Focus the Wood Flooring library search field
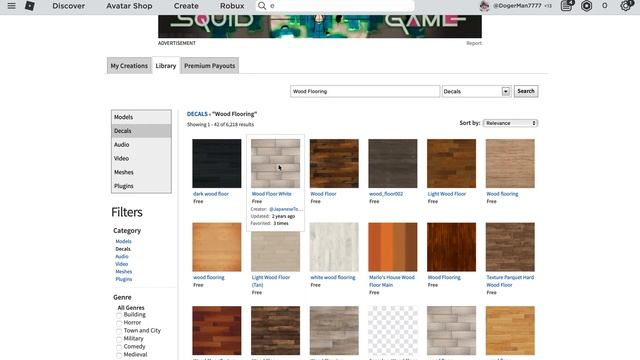This screenshot has width=640, height=360. tap(365, 91)
